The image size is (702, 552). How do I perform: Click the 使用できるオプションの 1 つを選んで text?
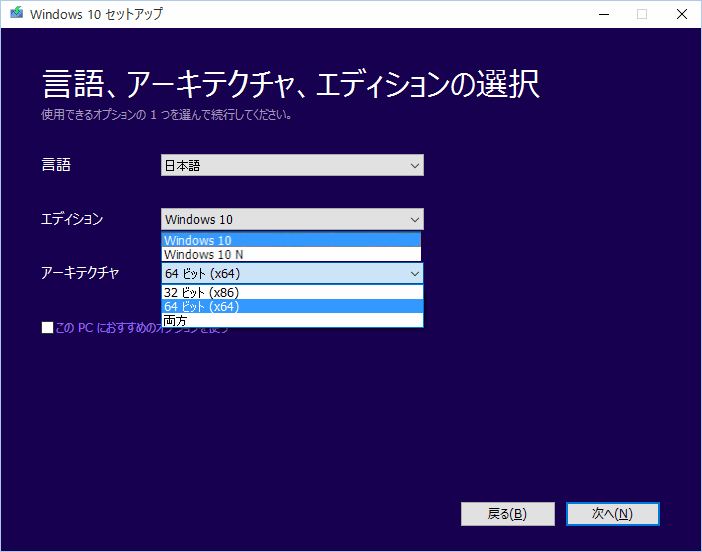(x=167, y=115)
